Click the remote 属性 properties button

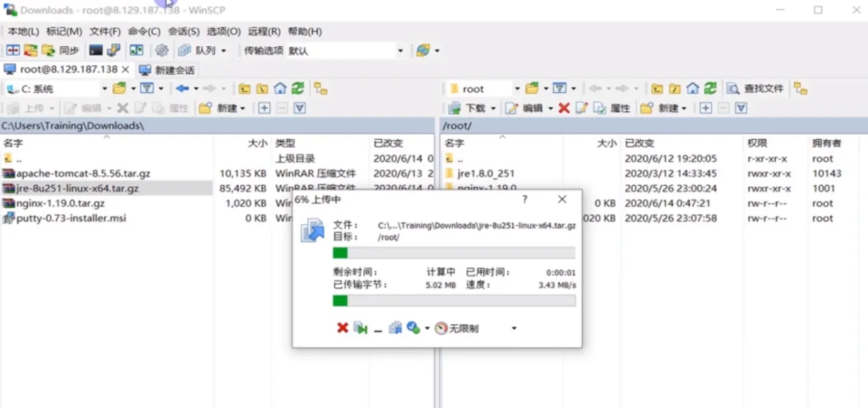(611, 108)
